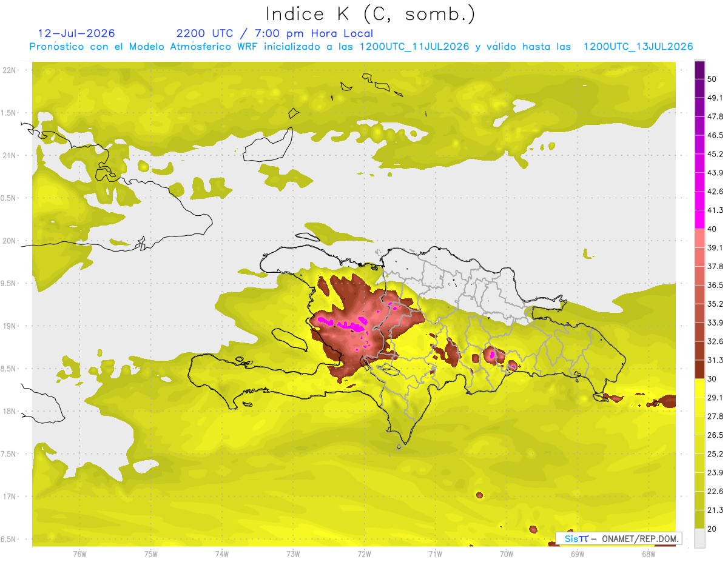Click the latitude label "6.5N"

[9, 539]
